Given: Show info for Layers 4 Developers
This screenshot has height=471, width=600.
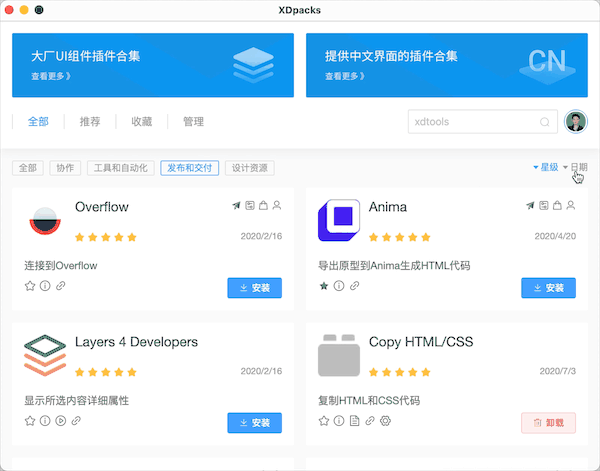Looking at the screenshot, I should (45, 421).
